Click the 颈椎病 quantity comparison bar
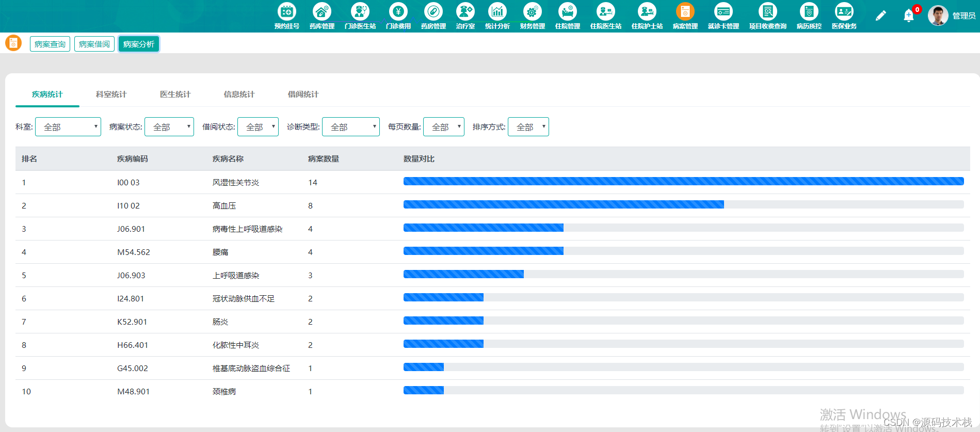 click(684, 390)
